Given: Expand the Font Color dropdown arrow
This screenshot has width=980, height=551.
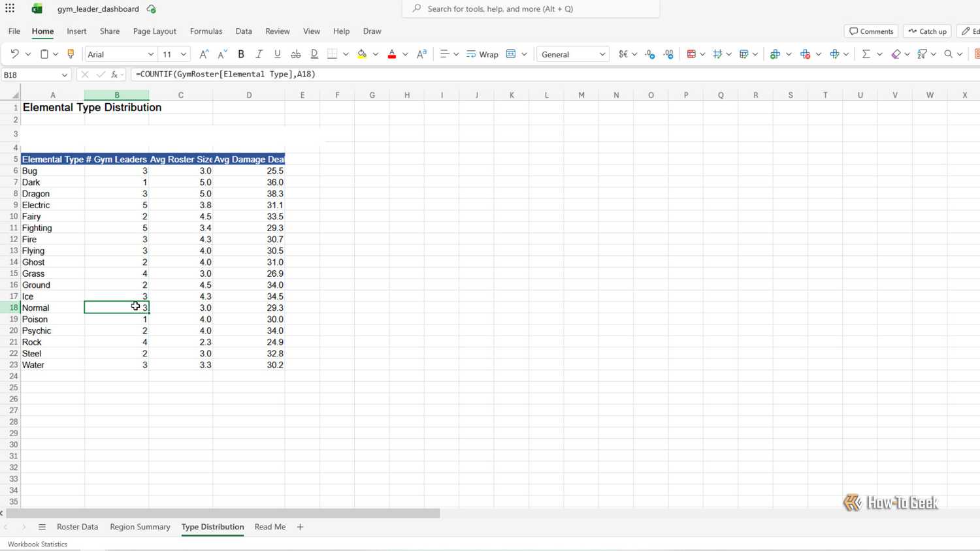Looking at the screenshot, I should point(405,54).
